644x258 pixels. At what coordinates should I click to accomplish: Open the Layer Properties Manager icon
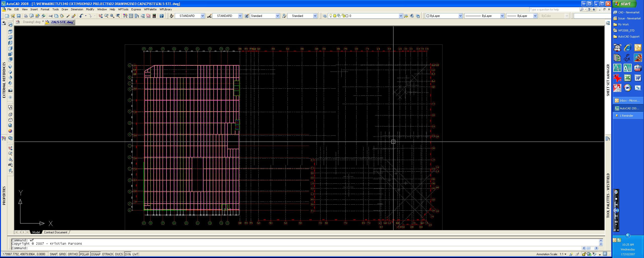[x=325, y=16]
